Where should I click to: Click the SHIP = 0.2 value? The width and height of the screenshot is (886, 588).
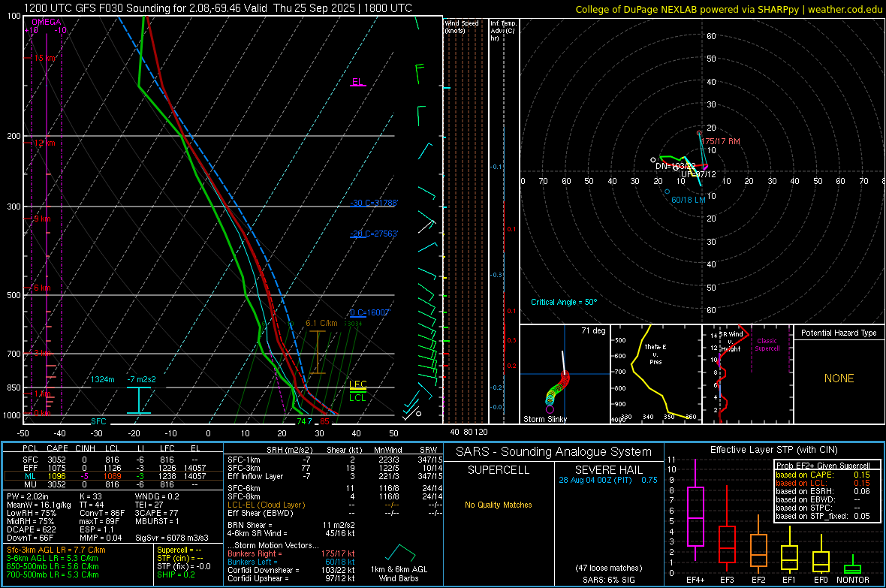tap(176, 574)
